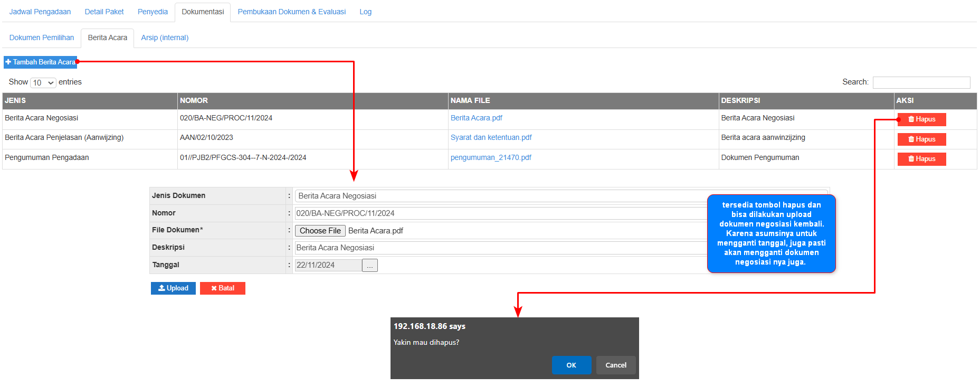
Task: Open the Pembukaan Dokumen & Evaluasi tab
Action: coord(292,12)
